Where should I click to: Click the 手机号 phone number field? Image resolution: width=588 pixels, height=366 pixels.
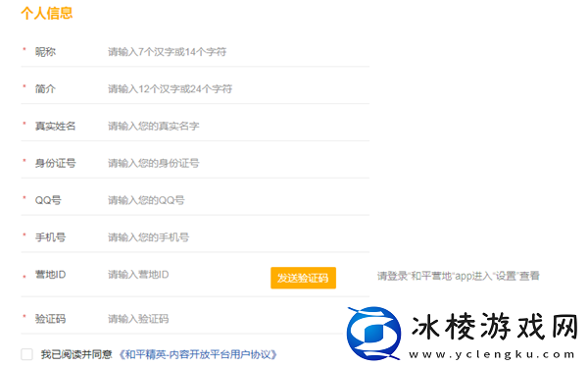pos(238,237)
